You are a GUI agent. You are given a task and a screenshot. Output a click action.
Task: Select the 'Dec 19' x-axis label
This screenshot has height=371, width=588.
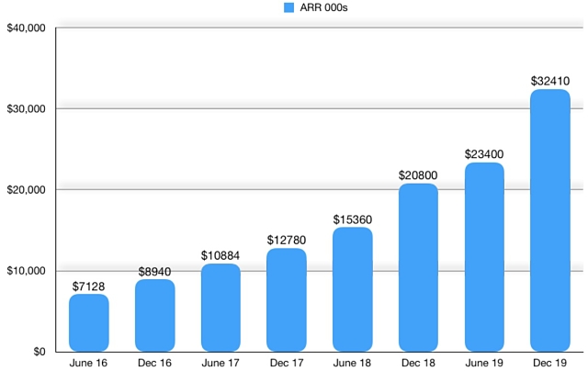pyautogui.click(x=549, y=364)
